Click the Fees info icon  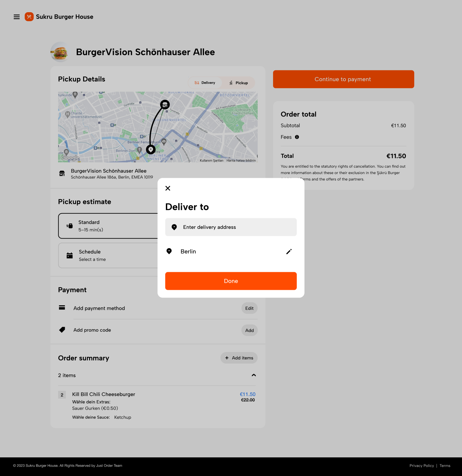click(297, 137)
